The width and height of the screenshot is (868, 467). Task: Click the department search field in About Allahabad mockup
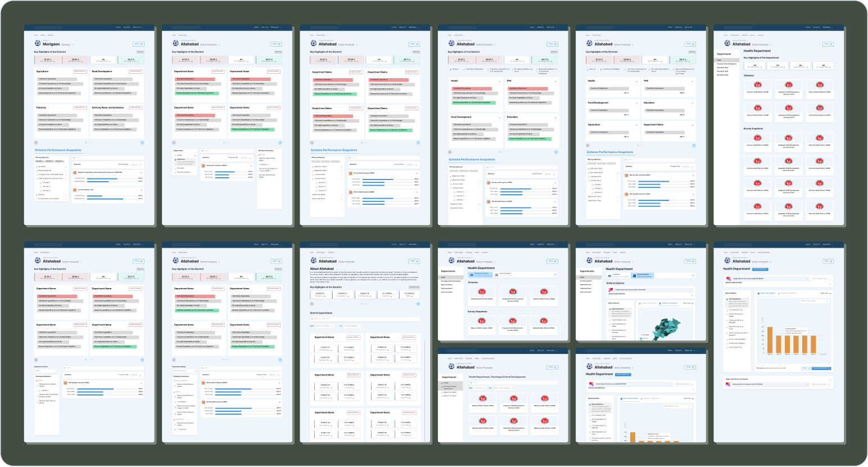(365, 319)
